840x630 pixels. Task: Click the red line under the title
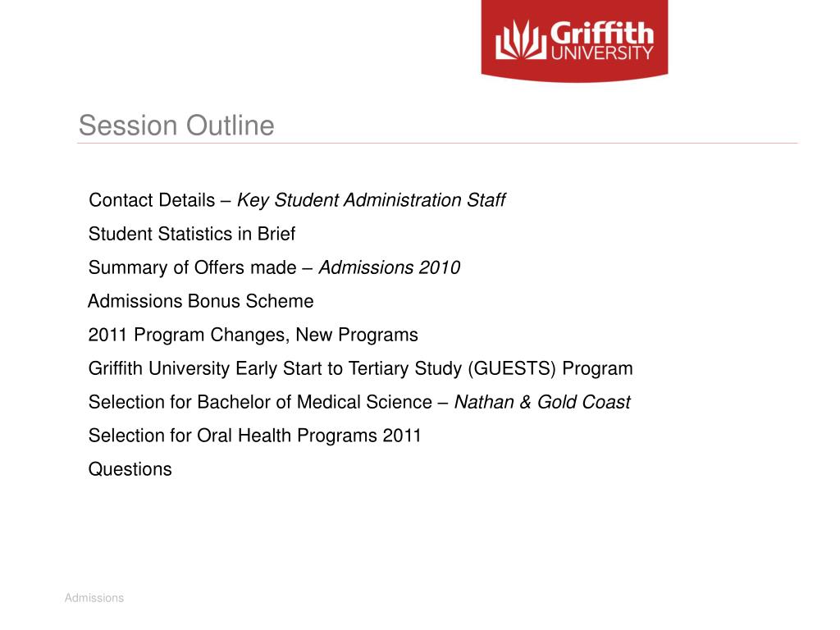[x=437, y=143]
